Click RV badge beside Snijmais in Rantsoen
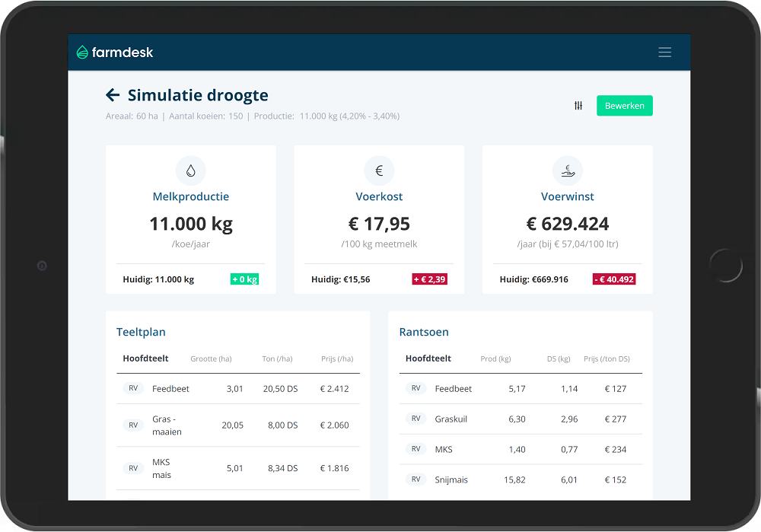Image resolution: width=761 pixels, height=532 pixels. pos(416,479)
